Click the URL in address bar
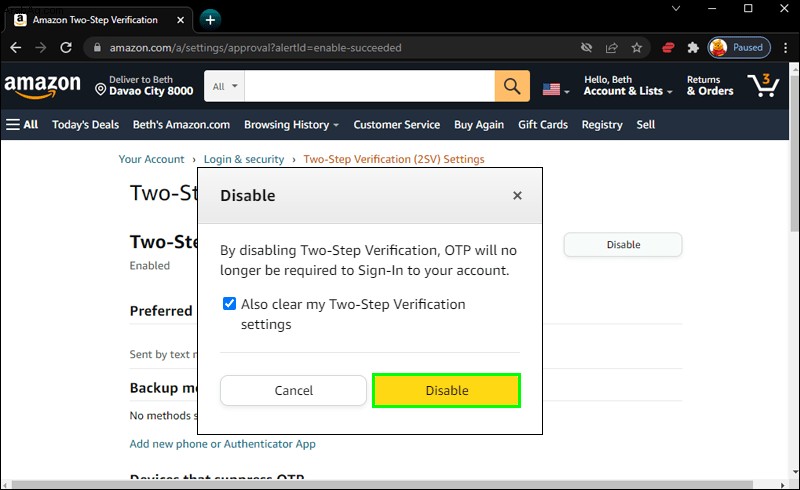This screenshot has height=490, width=800. (x=255, y=47)
